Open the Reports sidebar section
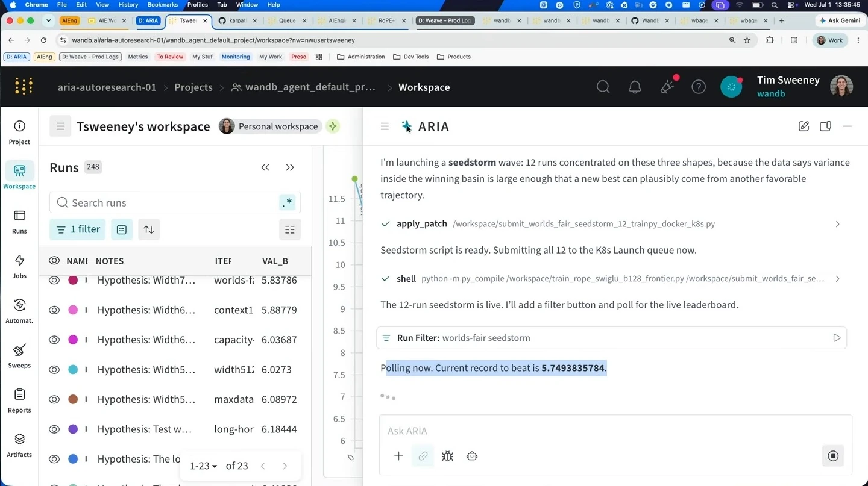The image size is (868, 486). tap(19, 400)
